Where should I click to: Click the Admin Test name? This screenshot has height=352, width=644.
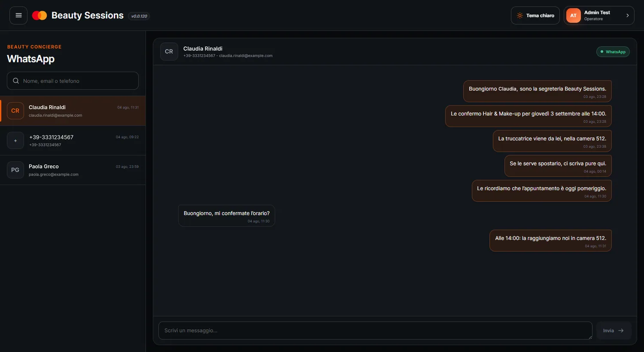(597, 12)
